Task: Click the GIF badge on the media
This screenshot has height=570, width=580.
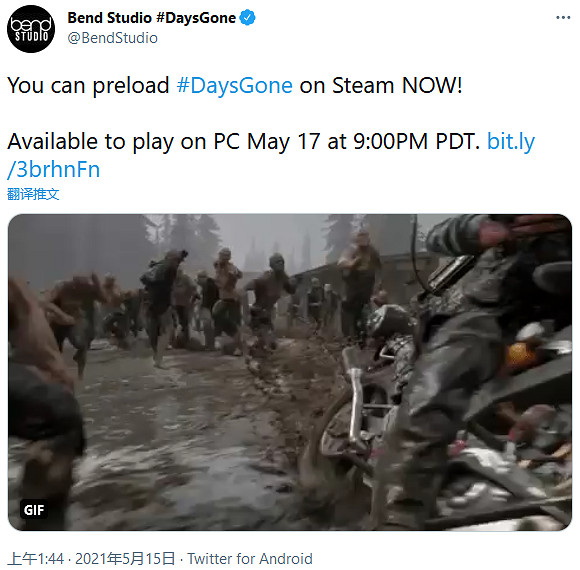Action: point(34,510)
